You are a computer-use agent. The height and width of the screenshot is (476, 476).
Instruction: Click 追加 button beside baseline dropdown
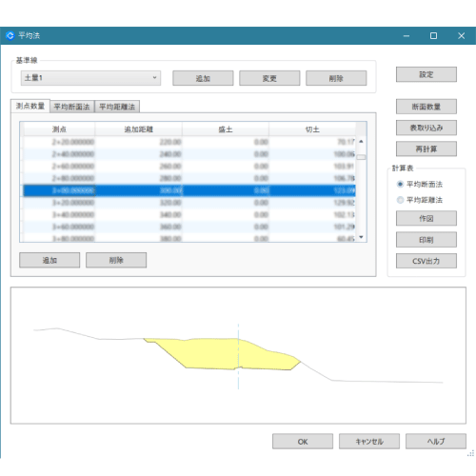(203, 78)
